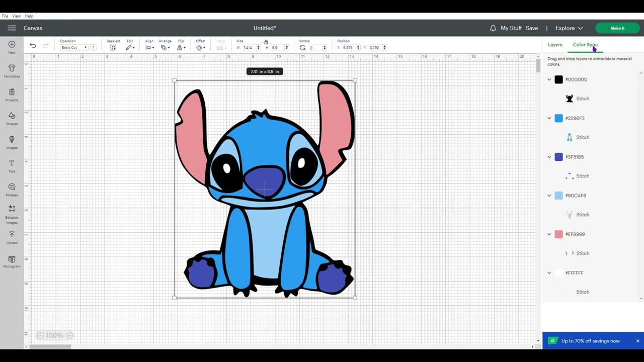
Task: Click the Make It button
Action: coord(617,28)
